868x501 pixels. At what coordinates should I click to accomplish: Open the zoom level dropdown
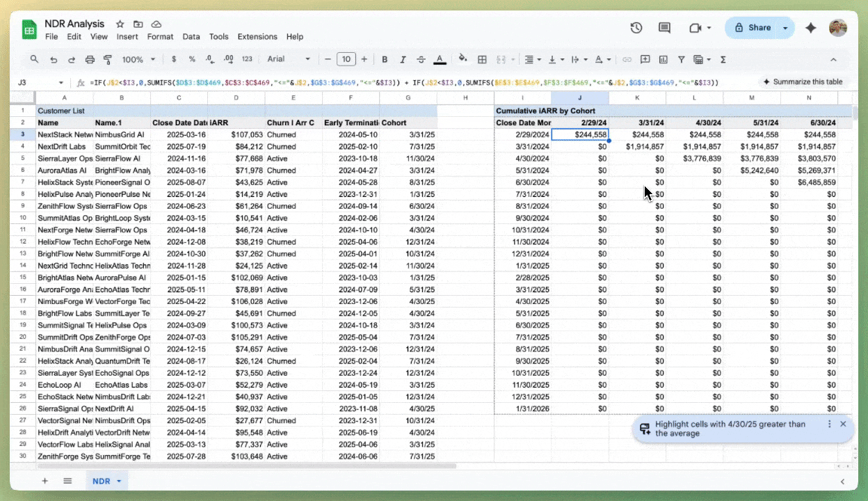click(137, 59)
